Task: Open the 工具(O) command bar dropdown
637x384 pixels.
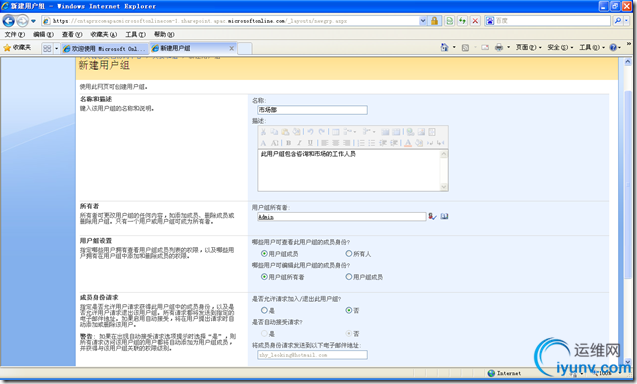Action: click(x=592, y=48)
